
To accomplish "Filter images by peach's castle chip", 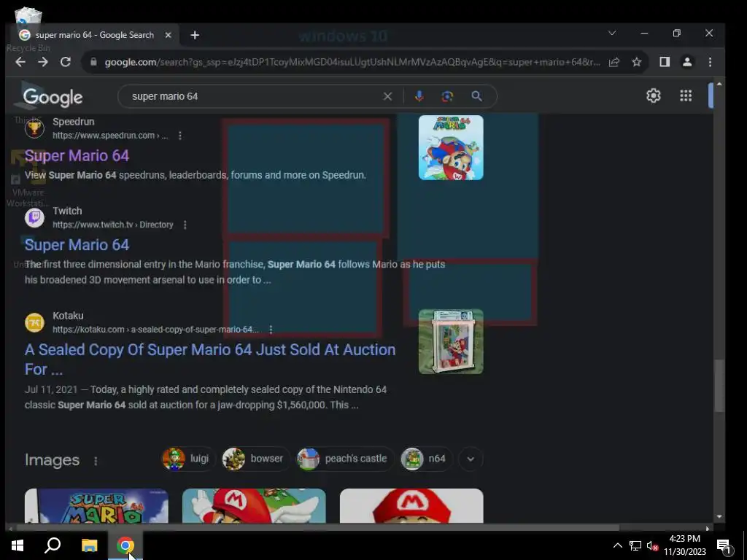I will (x=345, y=459).
